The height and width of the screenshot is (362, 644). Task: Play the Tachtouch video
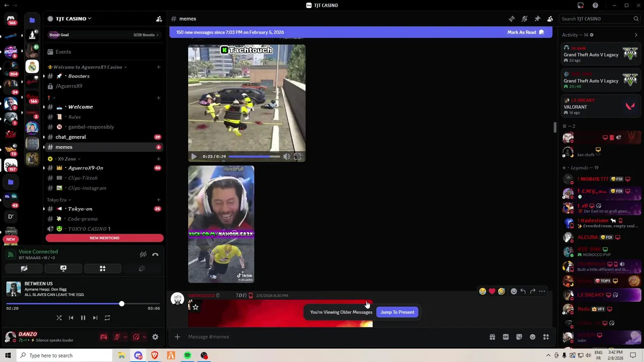click(x=194, y=156)
